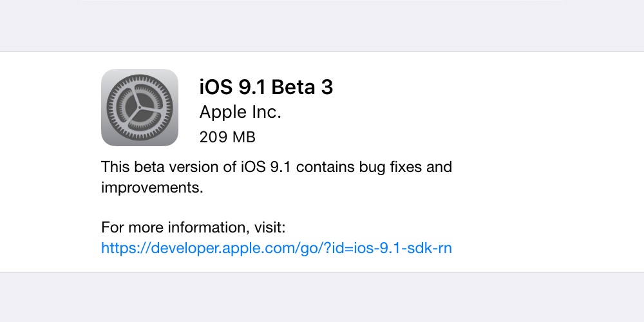Tap the gray area below the update panel

click(322, 297)
